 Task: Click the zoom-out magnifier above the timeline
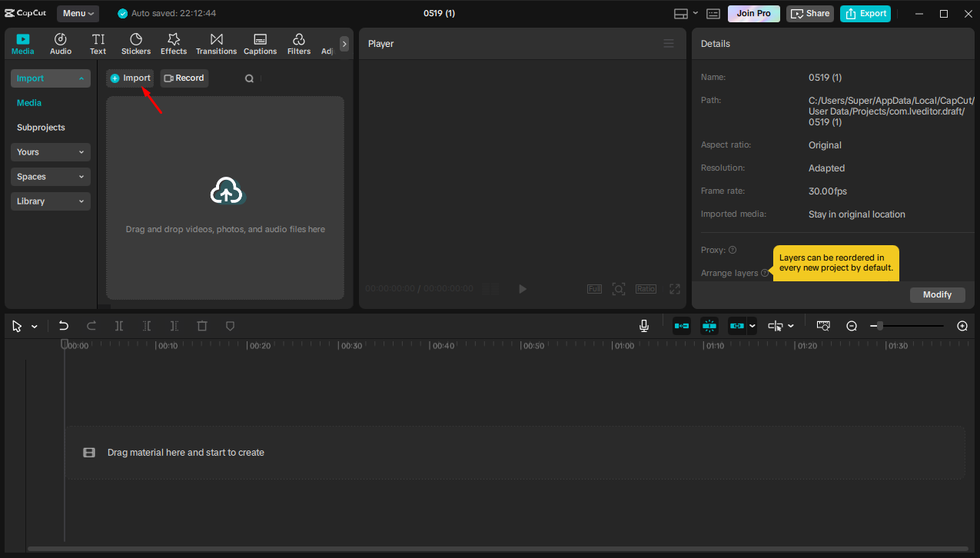[852, 326]
